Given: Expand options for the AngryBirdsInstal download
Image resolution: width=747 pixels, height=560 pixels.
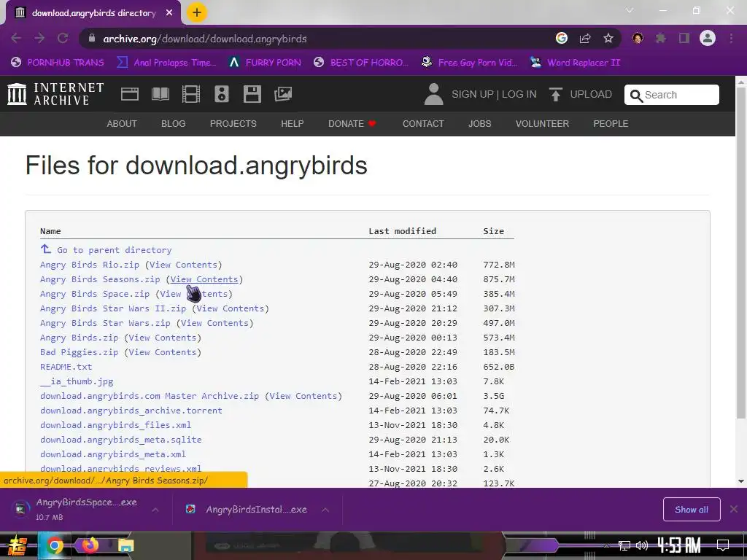Looking at the screenshot, I should coord(325,510).
